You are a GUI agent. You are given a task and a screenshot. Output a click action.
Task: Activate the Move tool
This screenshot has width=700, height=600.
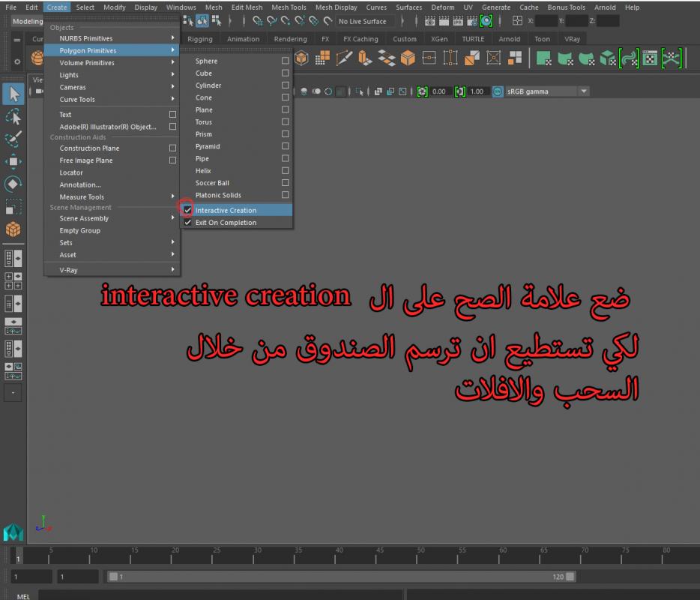pyautogui.click(x=13, y=162)
